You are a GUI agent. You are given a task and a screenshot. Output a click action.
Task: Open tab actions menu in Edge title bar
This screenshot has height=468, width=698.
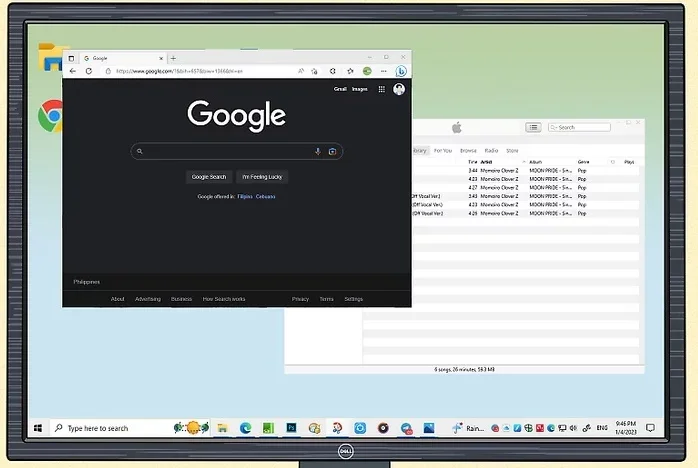click(71, 58)
